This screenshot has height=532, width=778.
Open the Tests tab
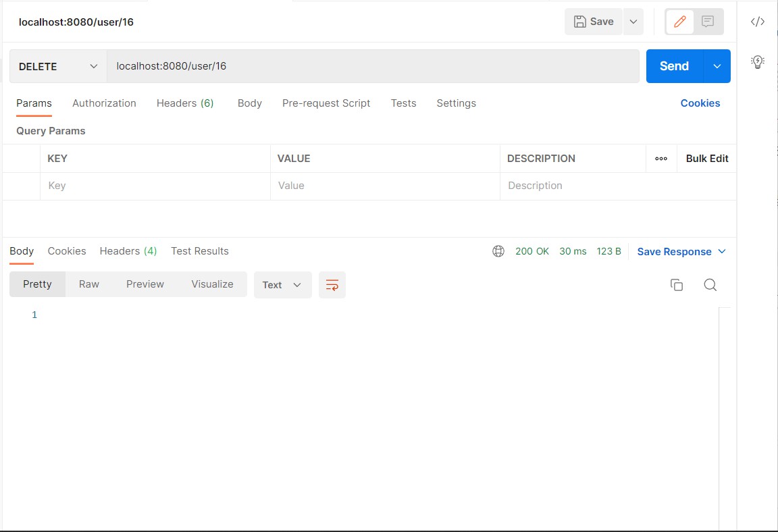click(x=403, y=103)
